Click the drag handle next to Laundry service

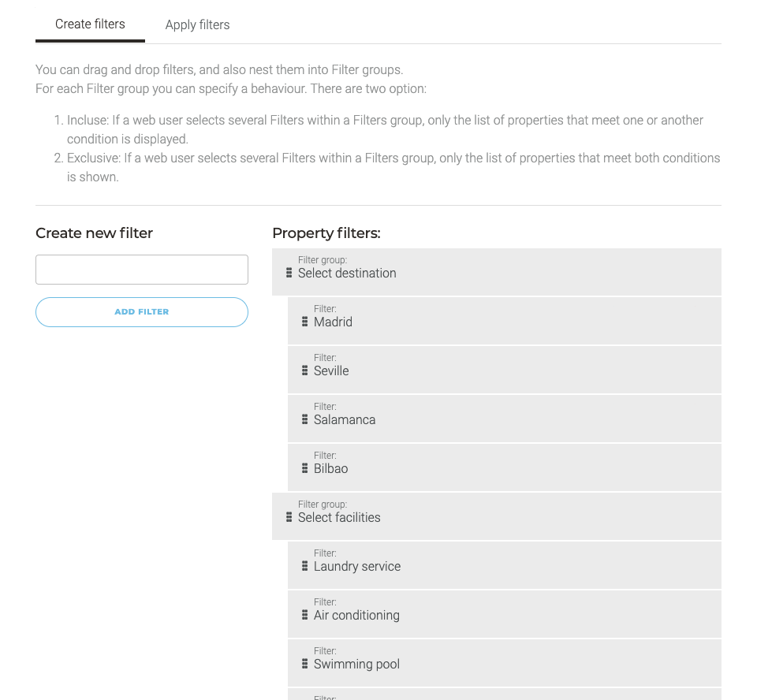click(305, 565)
